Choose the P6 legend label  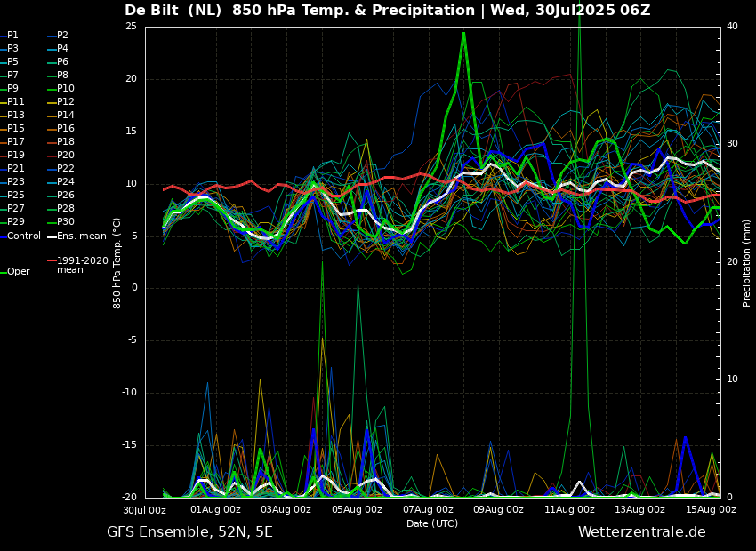(62, 61)
